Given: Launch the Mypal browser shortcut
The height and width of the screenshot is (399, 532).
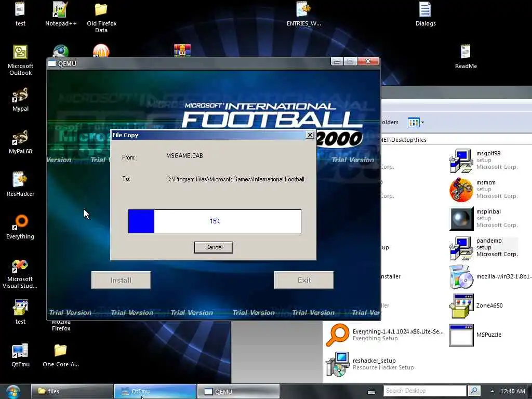Looking at the screenshot, I should click(x=20, y=99).
